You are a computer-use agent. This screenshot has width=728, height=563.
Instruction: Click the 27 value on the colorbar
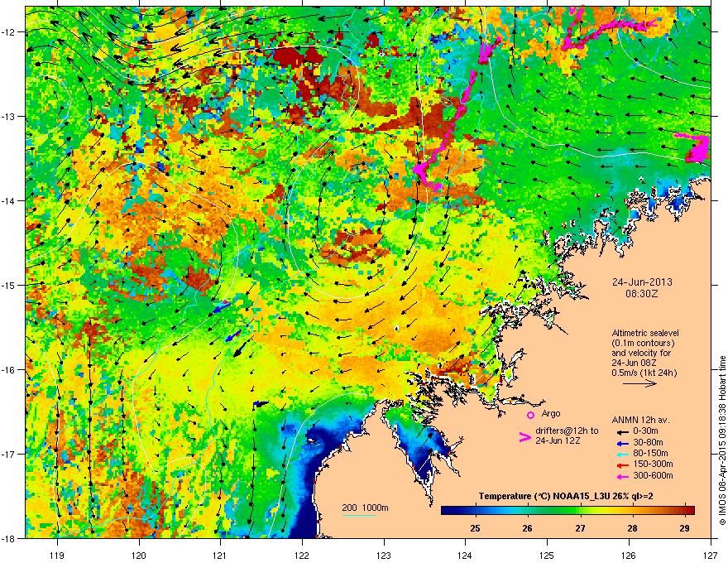(x=580, y=528)
